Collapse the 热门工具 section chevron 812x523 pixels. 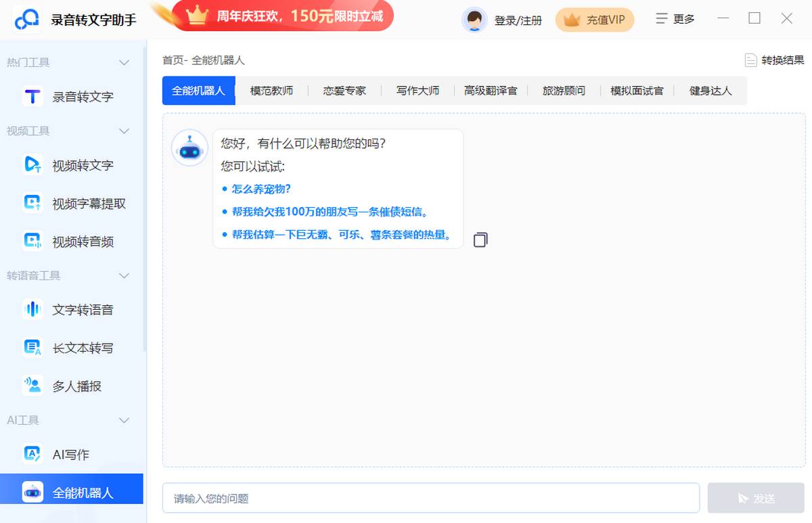click(x=125, y=62)
